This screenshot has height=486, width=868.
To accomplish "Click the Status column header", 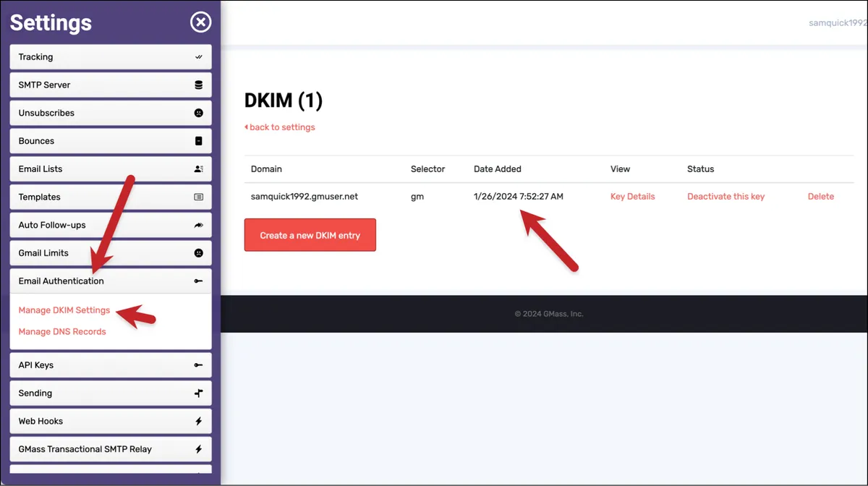I will 700,169.
